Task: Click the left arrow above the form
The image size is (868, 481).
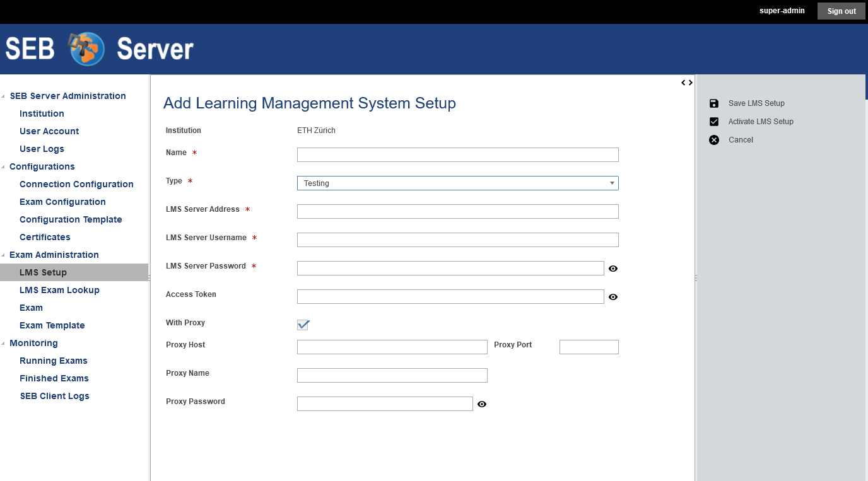Action: [683, 83]
